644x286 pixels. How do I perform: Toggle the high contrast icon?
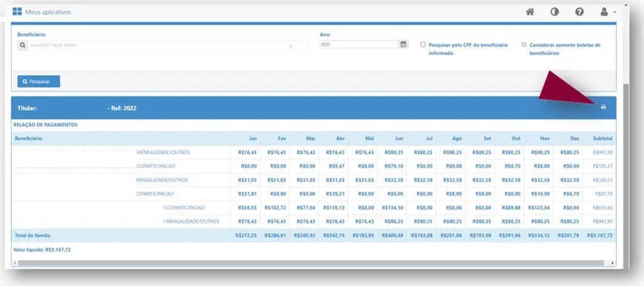[x=554, y=12]
